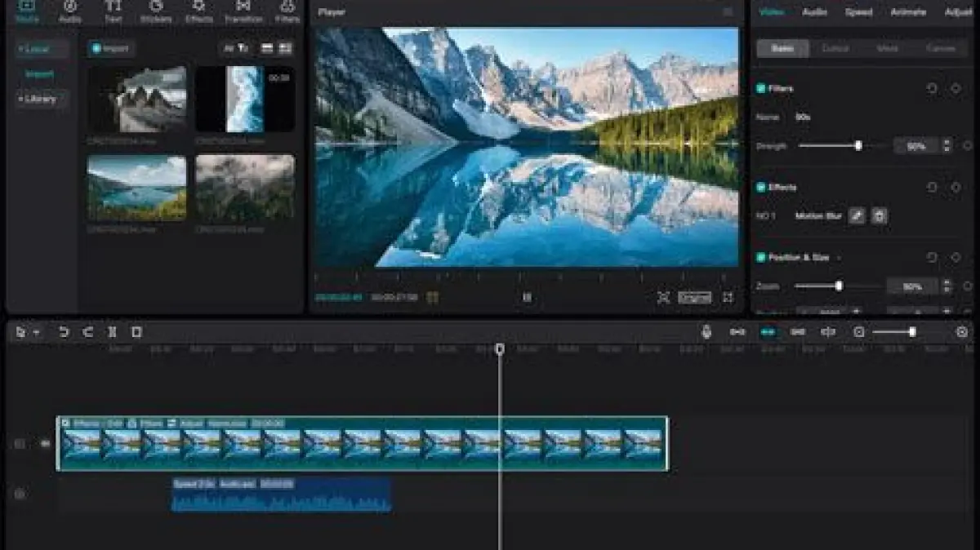Image resolution: width=980 pixels, height=550 pixels.
Task: Open the media sort dropdown
Action: click(x=236, y=49)
